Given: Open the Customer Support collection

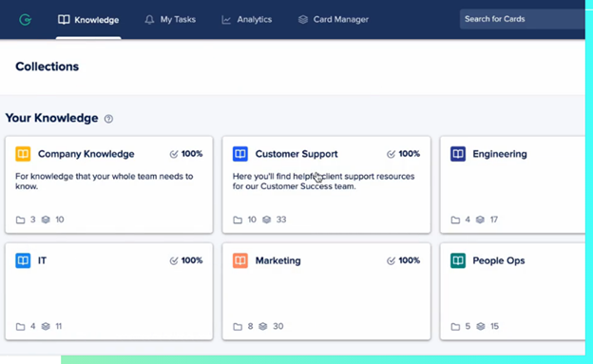Looking at the screenshot, I should (326, 184).
